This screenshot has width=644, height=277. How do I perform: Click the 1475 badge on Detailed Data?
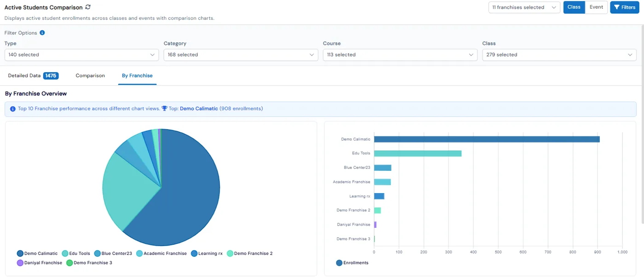coord(51,76)
